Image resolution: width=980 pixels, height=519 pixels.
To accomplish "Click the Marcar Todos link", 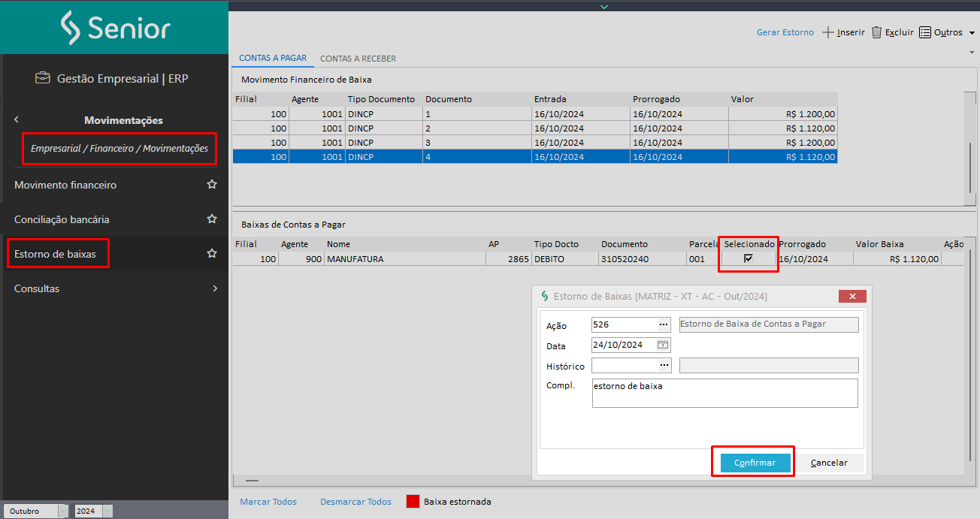I will coord(268,502).
